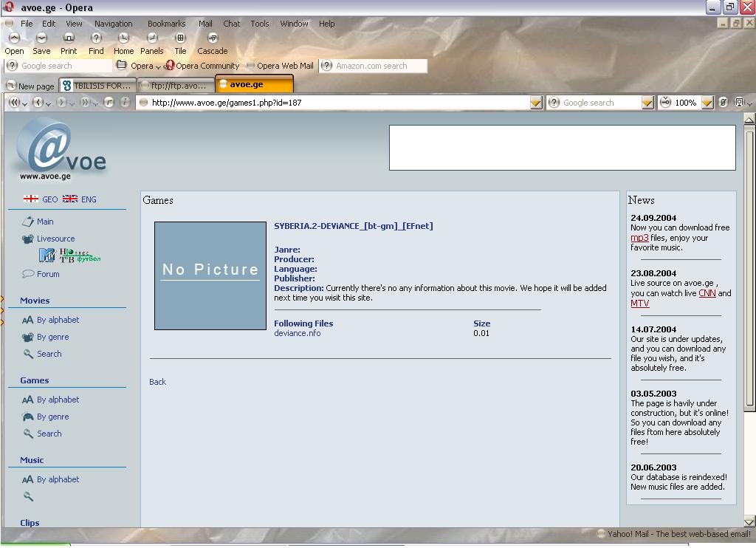Image resolution: width=756 pixels, height=548 pixels.
Task: Click the vertical scrollbar down arrow
Action: point(750,521)
